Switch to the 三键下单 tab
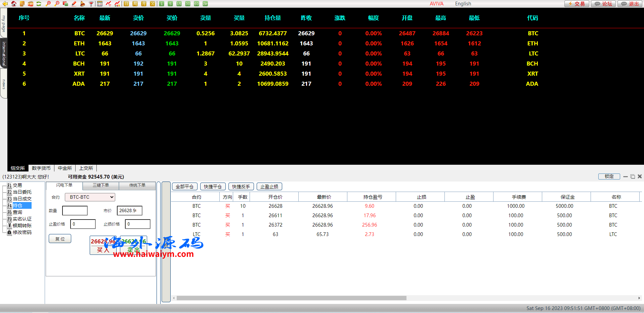 click(x=101, y=185)
